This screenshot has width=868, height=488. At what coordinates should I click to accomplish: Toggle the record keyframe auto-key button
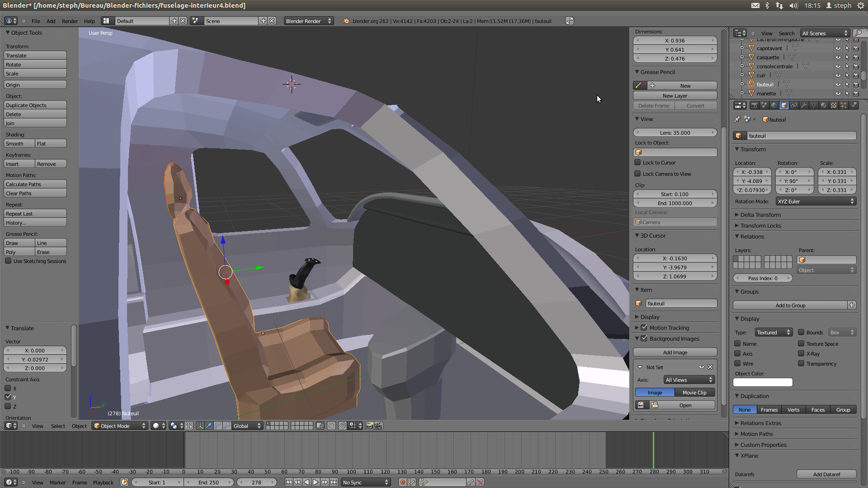402,482
